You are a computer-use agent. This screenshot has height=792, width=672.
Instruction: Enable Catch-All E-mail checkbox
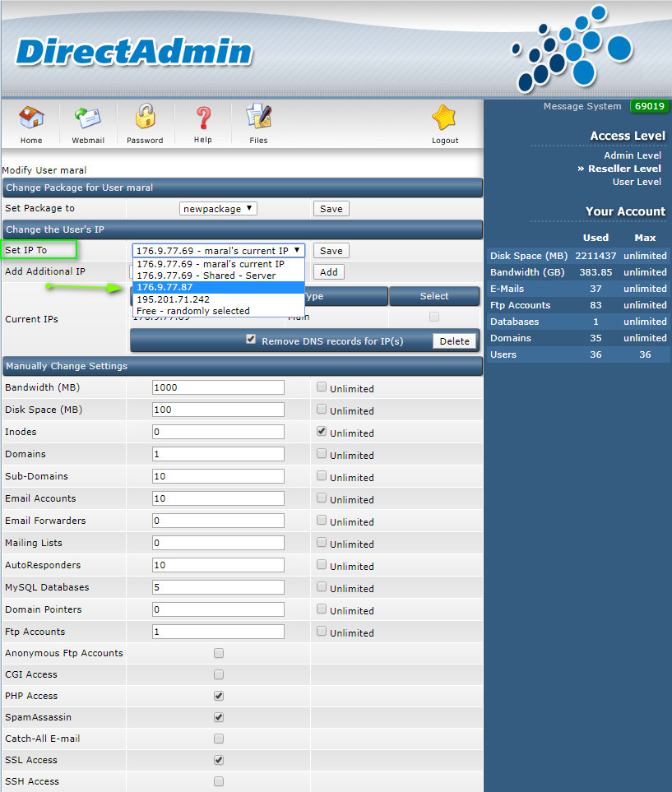click(x=219, y=739)
